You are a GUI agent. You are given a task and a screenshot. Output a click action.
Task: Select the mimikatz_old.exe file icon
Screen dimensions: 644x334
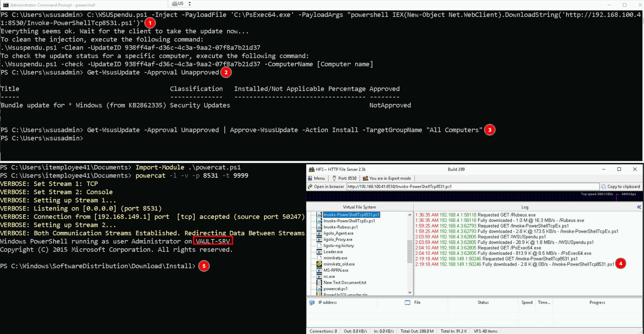319,264
